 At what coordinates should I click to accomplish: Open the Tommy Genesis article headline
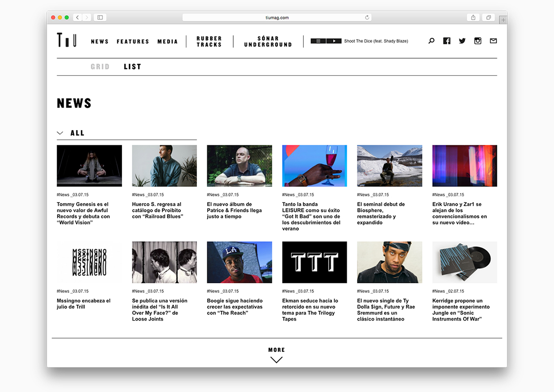[83, 213]
